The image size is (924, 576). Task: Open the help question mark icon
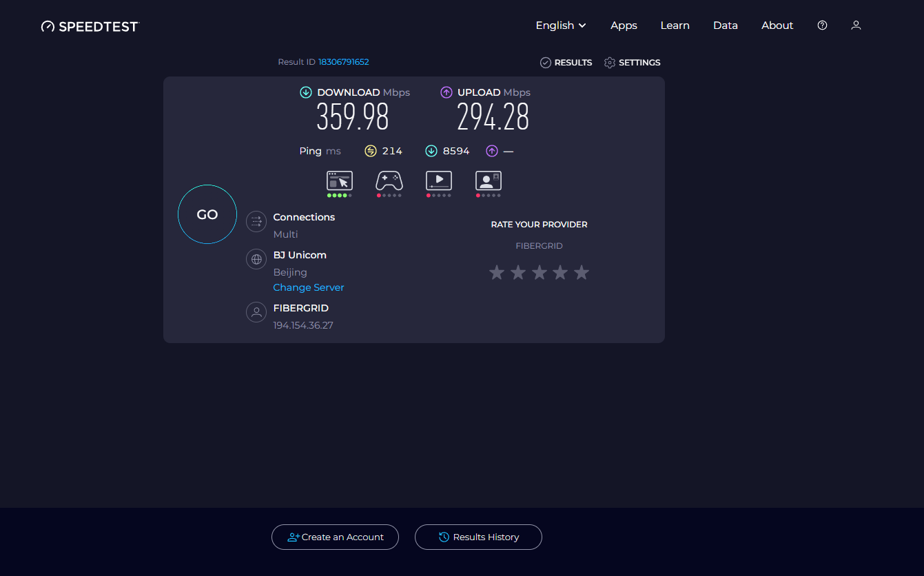click(822, 25)
